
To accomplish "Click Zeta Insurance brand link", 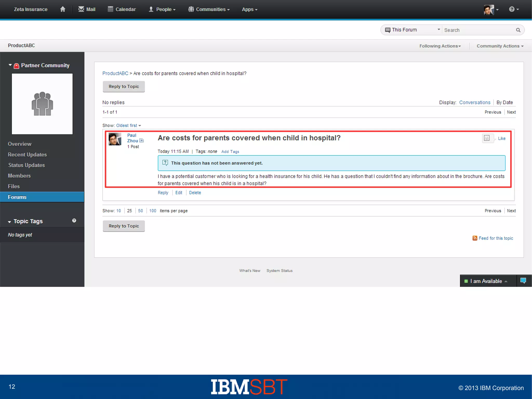I will [31, 9].
